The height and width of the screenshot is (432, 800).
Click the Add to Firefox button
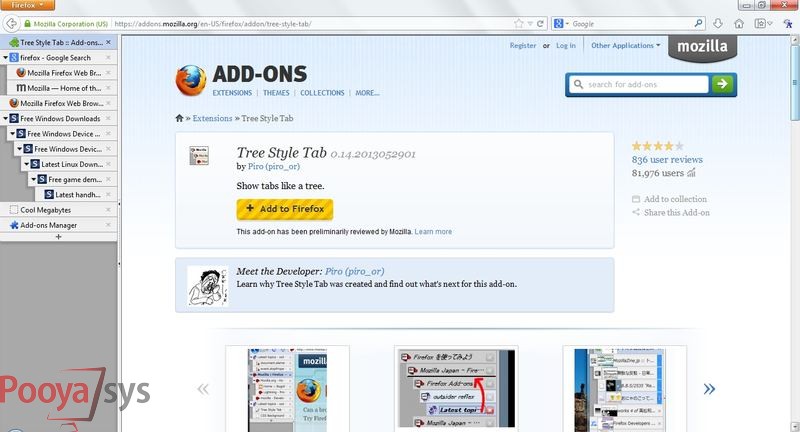tap(285, 209)
